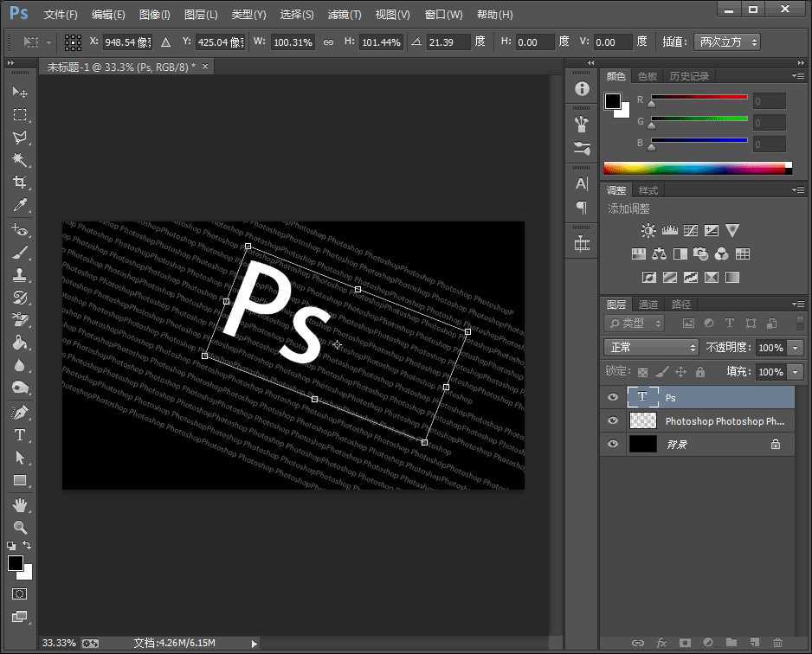Open the 插值 interpolation dropdown
812x654 pixels.
[727, 41]
